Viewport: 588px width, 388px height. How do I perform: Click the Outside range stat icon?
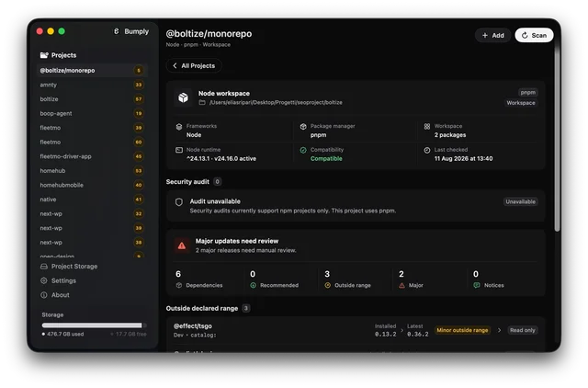tap(327, 286)
